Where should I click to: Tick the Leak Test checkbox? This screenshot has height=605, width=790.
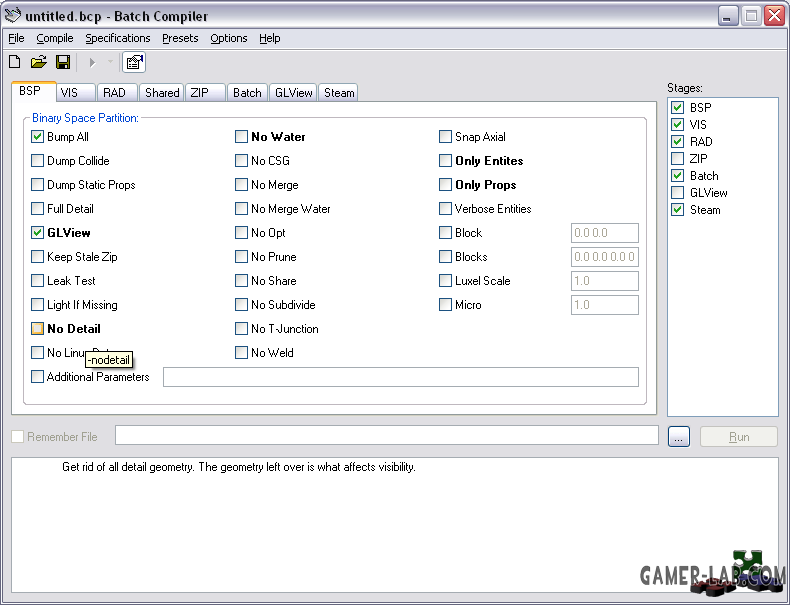point(37,281)
